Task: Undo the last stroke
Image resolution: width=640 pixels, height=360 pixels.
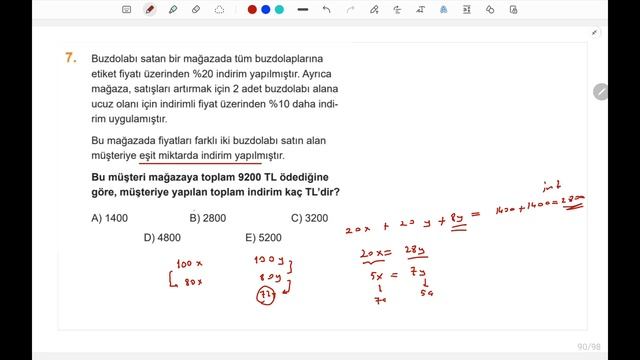Action: pyautogui.click(x=326, y=9)
